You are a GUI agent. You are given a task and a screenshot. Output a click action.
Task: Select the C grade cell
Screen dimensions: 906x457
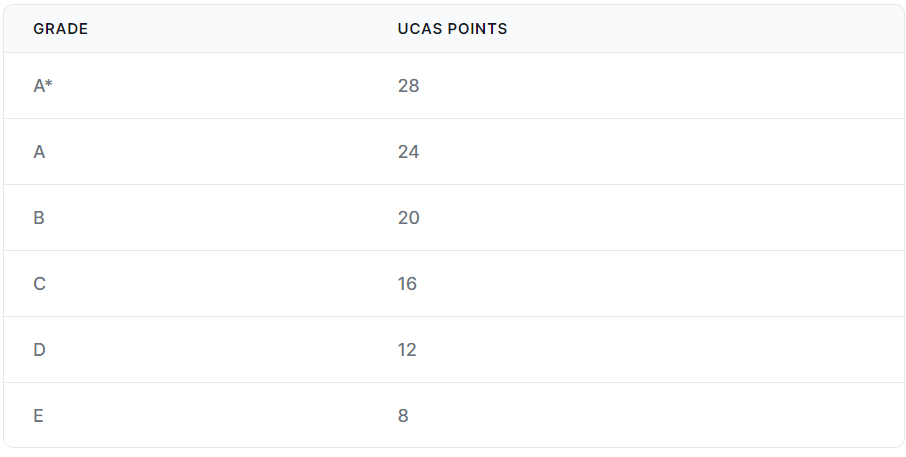[x=39, y=284]
